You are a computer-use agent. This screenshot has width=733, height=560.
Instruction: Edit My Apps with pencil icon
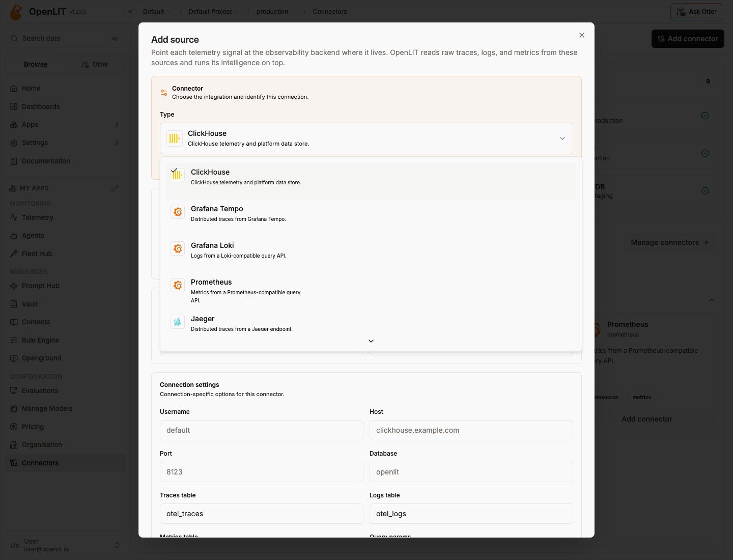(115, 188)
